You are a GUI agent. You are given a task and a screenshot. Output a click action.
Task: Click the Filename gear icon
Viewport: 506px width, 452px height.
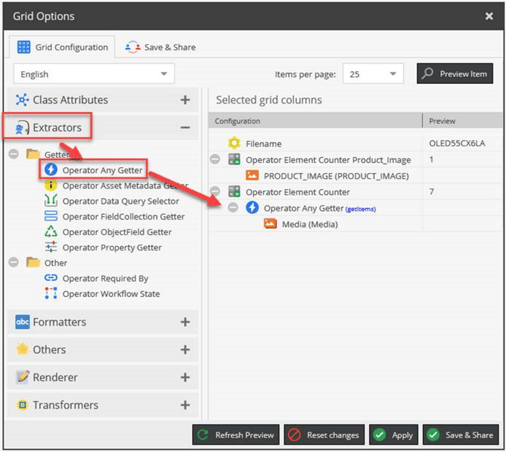(x=234, y=143)
